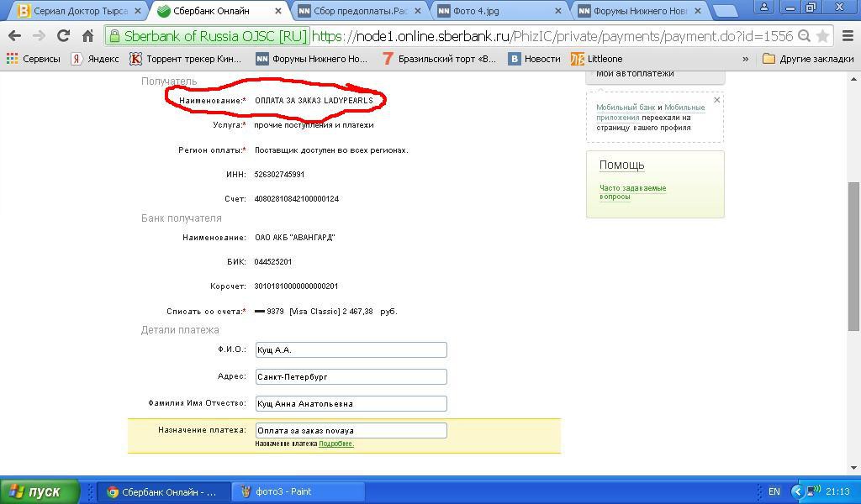Click the EN language indicator
Image resolution: width=861 pixels, height=504 pixels.
tap(774, 491)
